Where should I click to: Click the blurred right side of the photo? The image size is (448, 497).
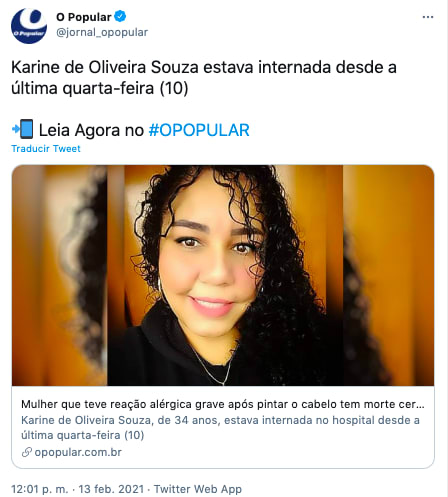[388, 275]
